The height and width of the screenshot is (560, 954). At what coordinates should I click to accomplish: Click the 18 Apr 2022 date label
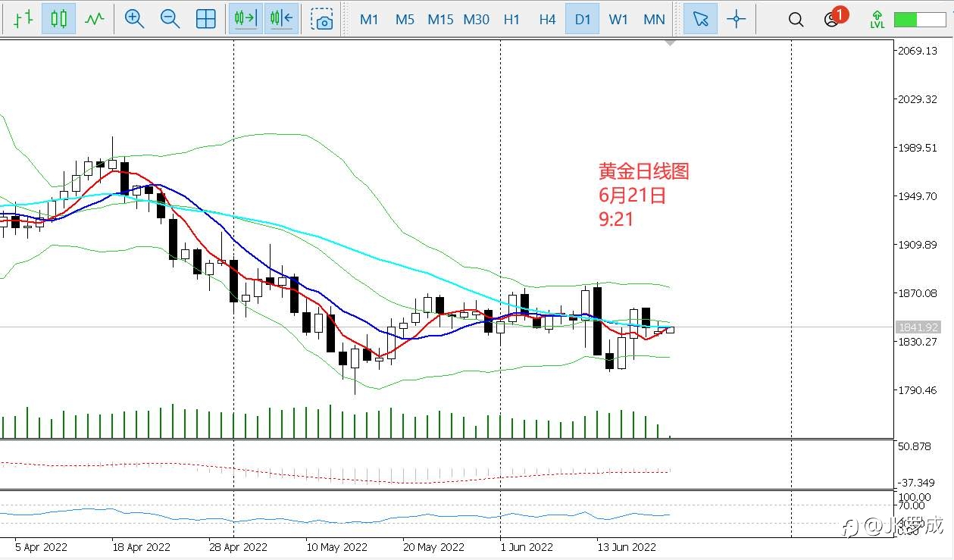pyautogui.click(x=141, y=547)
